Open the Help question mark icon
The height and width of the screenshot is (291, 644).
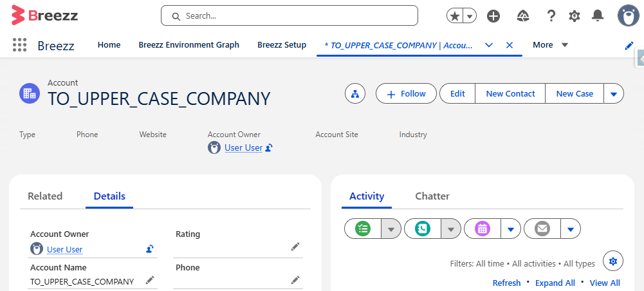pos(551,16)
